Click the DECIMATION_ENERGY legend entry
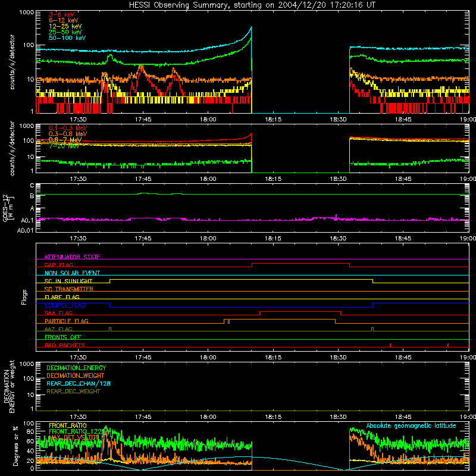 coord(76,368)
